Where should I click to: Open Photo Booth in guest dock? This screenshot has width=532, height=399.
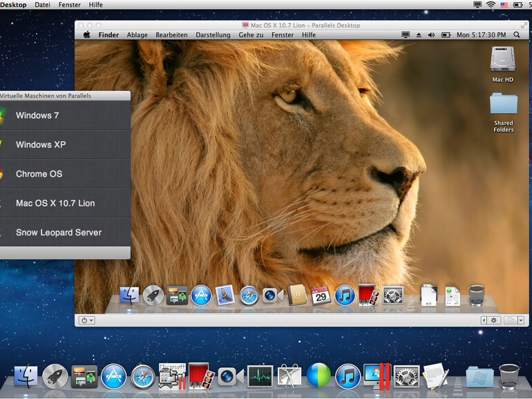(368, 295)
